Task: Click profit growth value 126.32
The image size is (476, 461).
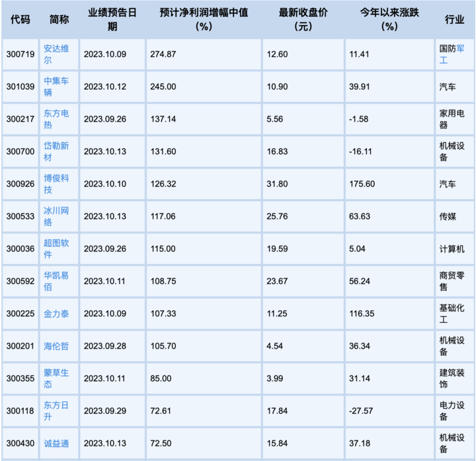Action: [x=163, y=184]
